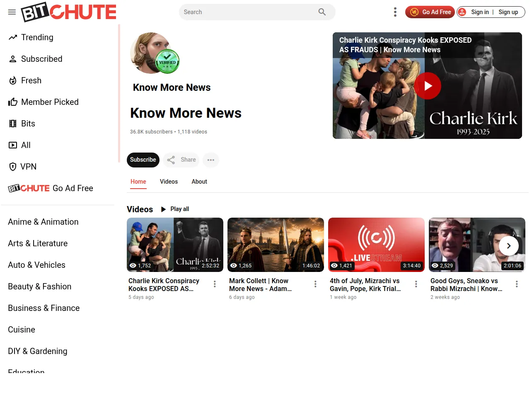This screenshot has width=532, height=393.
Task: Click the search magnifier icon
Action: [x=322, y=12]
